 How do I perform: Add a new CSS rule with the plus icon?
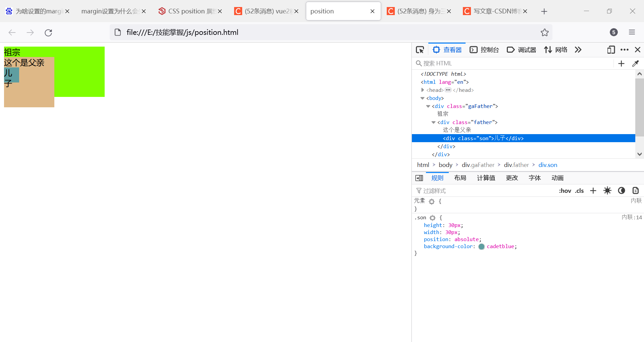[593, 190]
